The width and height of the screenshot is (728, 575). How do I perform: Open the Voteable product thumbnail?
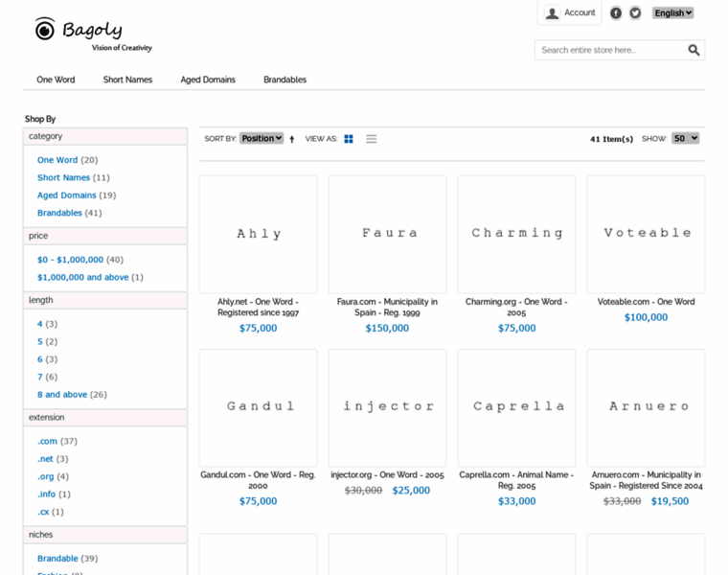click(x=646, y=234)
